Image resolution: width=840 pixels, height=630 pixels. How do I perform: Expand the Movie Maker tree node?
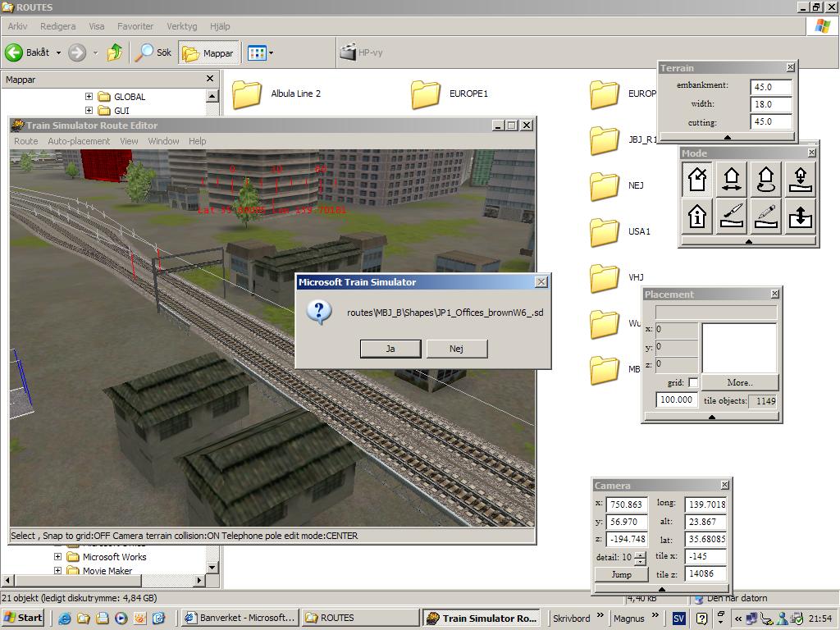click(x=58, y=571)
